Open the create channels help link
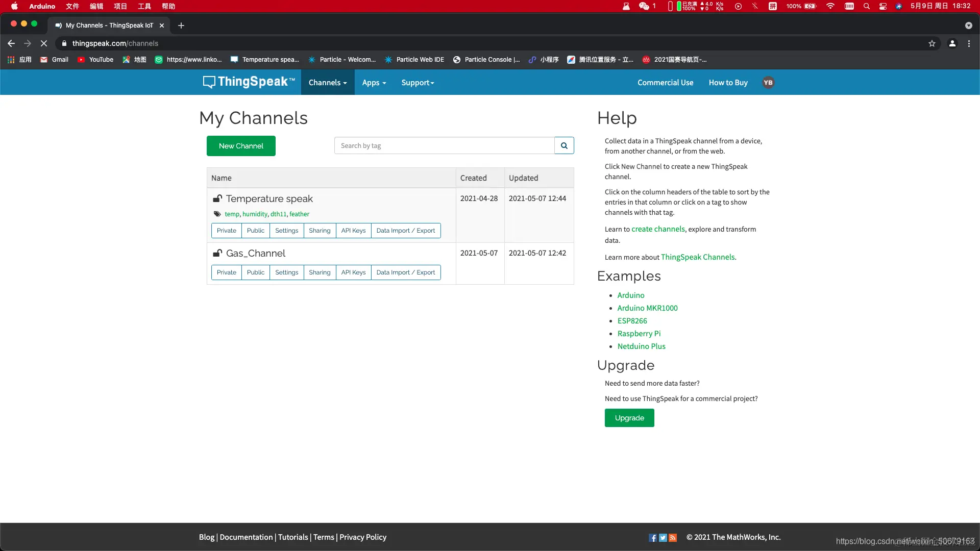The height and width of the screenshot is (551, 980). 658,229
